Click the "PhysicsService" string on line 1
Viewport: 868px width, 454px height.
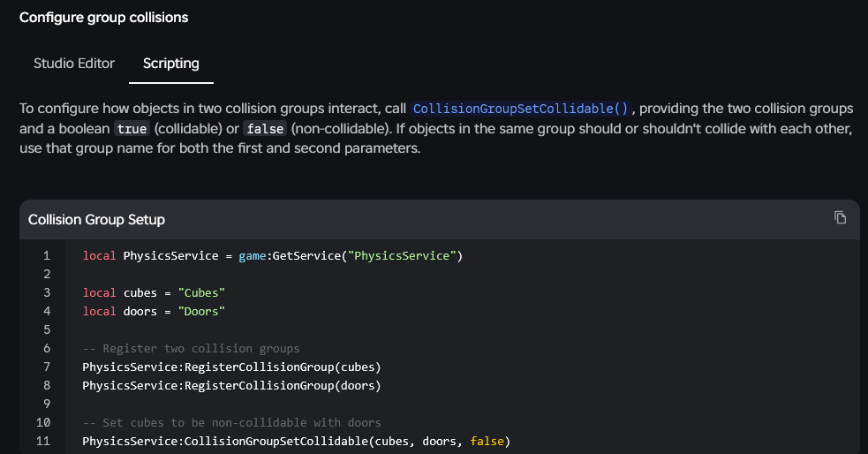point(402,256)
